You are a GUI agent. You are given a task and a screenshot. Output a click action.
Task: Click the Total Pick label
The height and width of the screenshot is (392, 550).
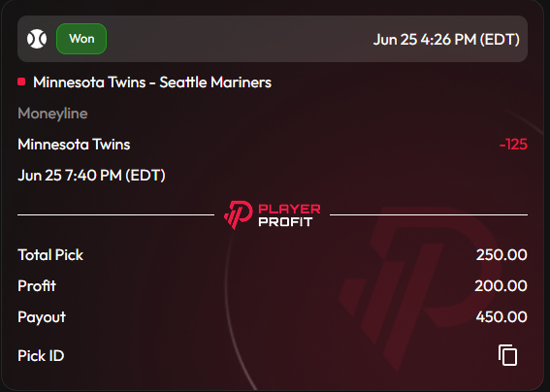point(50,255)
